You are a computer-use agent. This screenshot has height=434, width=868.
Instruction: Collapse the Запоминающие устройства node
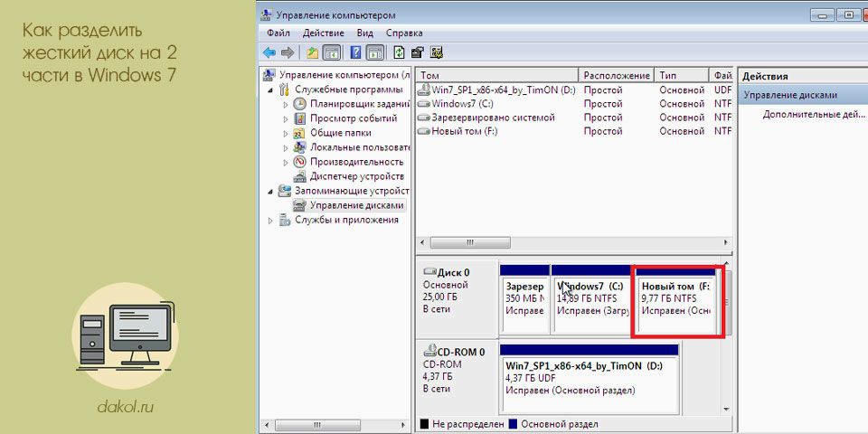click(x=270, y=191)
